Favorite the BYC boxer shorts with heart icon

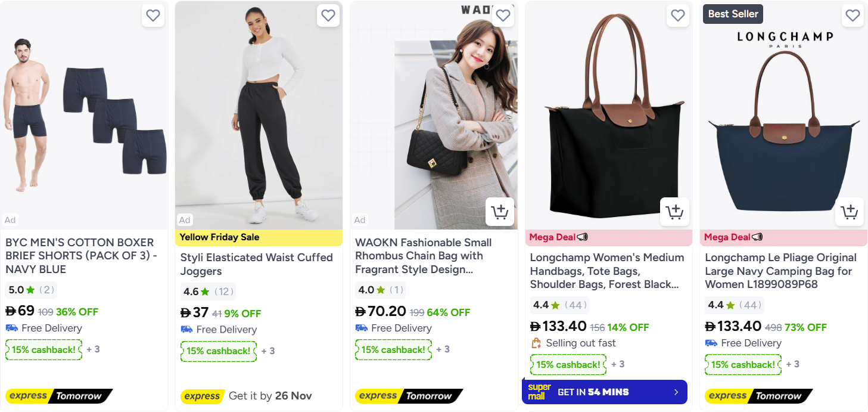[x=153, y=16]
